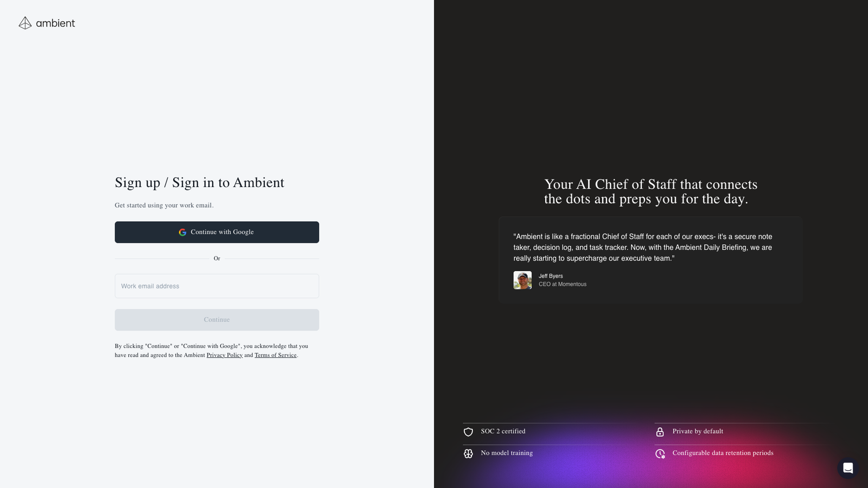Click the testimonial quote card
Image resolution: width=868 pixels, height=488 pixels.
tap(649, 259)
